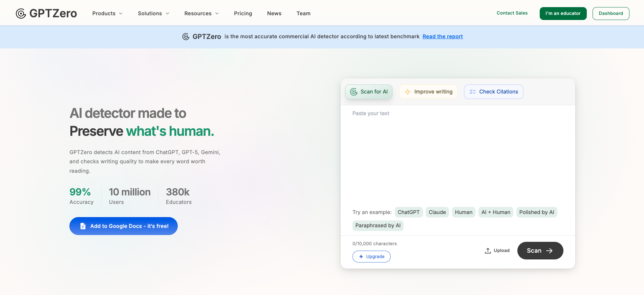Go to the Pricing page
Image resolution: width=644 pixels, height=295 pixels.
(243, 14)
